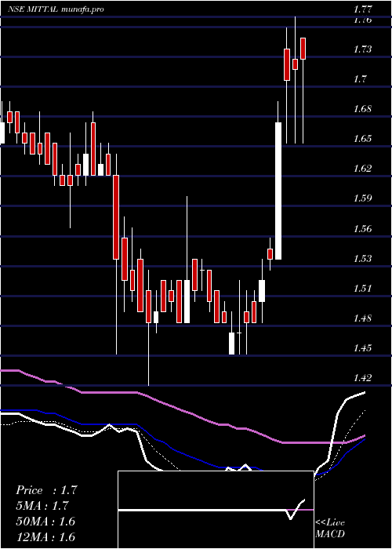Click the large red drop candle from 1.62
392x549 pixels.
point(116,217)
